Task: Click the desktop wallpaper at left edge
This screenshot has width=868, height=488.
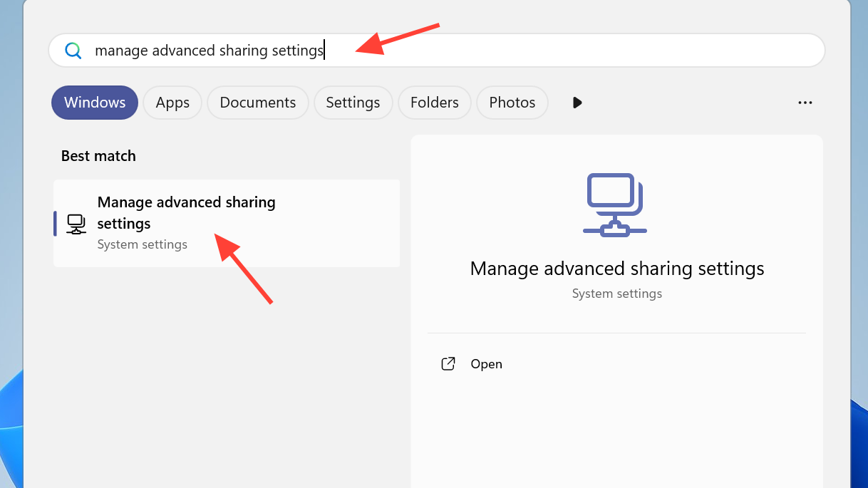Action: pyautogui.click(x=10, y=285)
